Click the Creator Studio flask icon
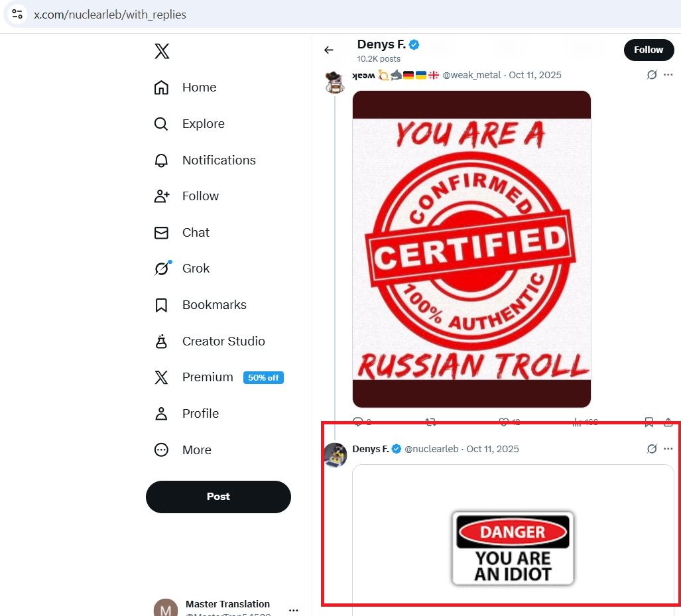Screen dimensions: 681x616 point(161,341)
